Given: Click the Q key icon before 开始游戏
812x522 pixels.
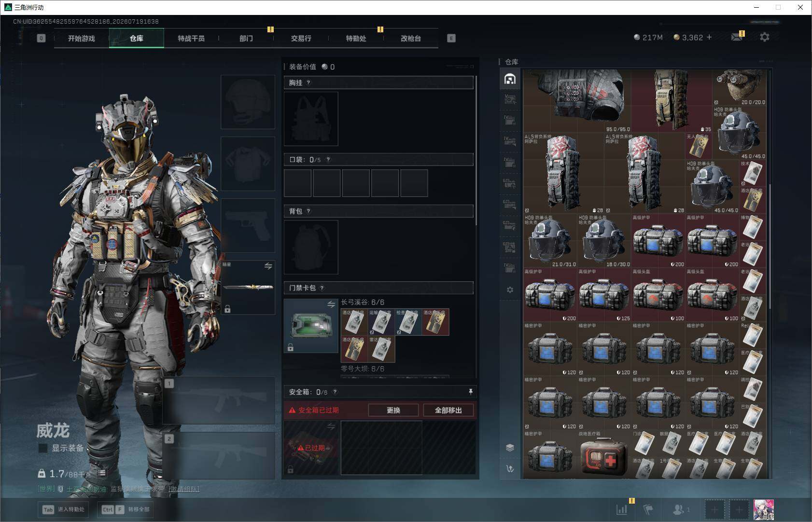Looking at the screenshot, I should click(x=41, y=38).
